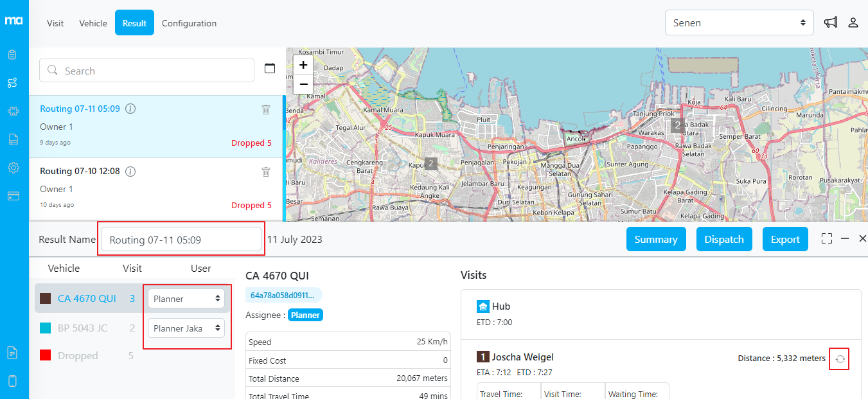The height and width of the screenshot is (399, 868).
Task: Recalculate distance for Joscha Weigel refresh icon
Action: [840, 359]
